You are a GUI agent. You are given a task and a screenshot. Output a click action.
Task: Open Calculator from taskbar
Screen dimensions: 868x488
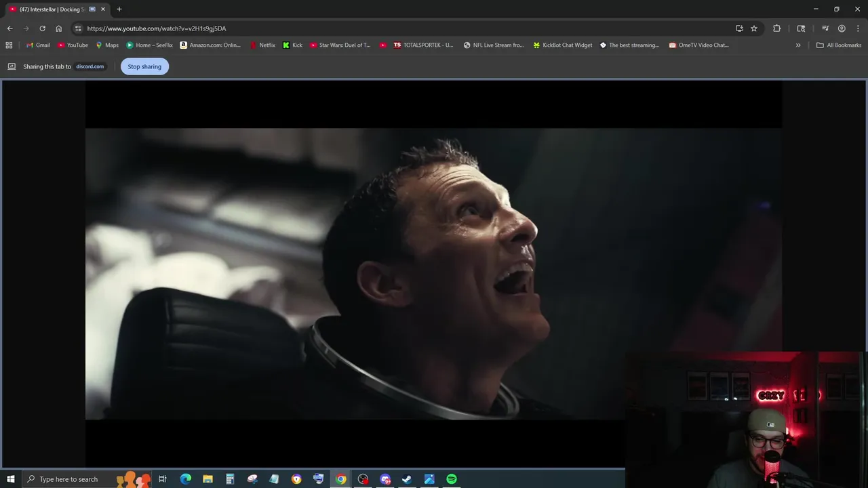coord(230,479)
